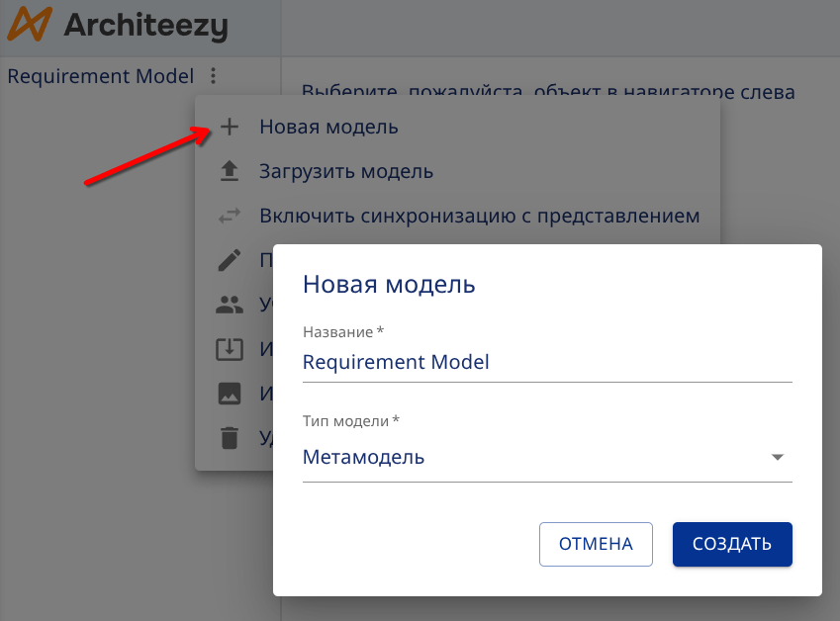The height and width of the screenshot is (621, 840).
Task: Click the Название input field
Action: [547, 362]
